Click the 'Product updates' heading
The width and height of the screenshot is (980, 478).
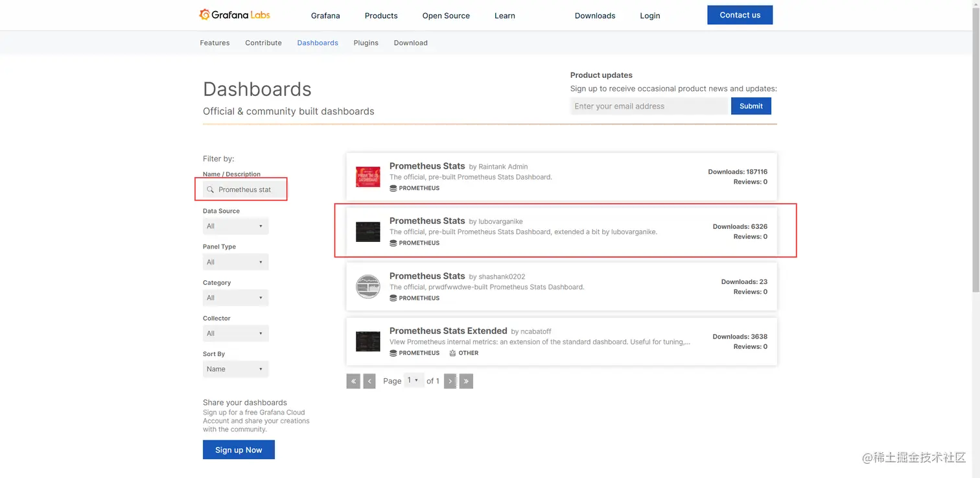[601, 75]
